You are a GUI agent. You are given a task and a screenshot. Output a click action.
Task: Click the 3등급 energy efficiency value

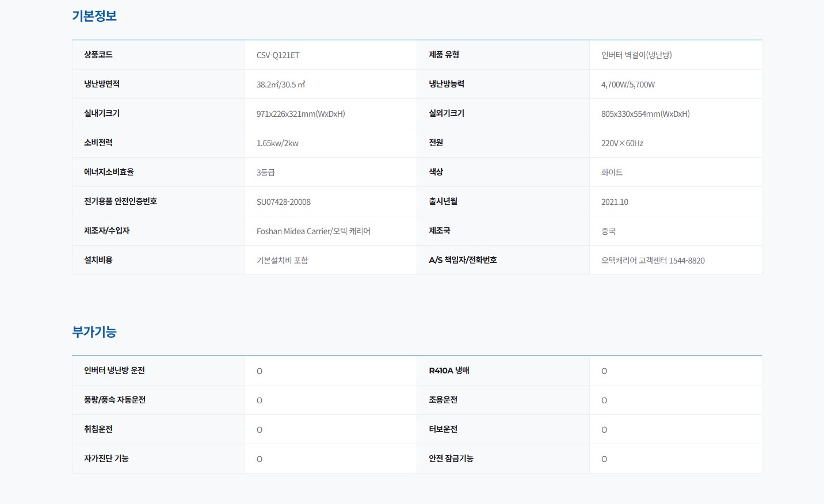point(266,173)
